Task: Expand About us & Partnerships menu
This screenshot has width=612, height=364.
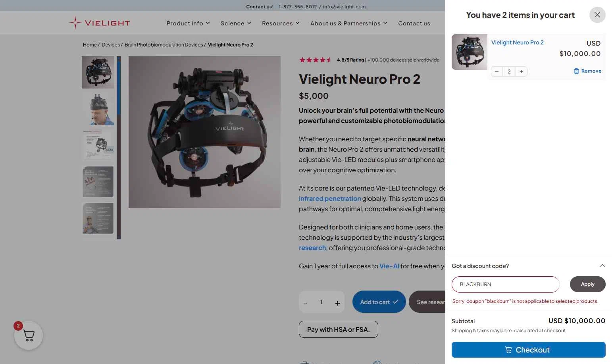Action: pyautogui.click(x=349, y=23)
